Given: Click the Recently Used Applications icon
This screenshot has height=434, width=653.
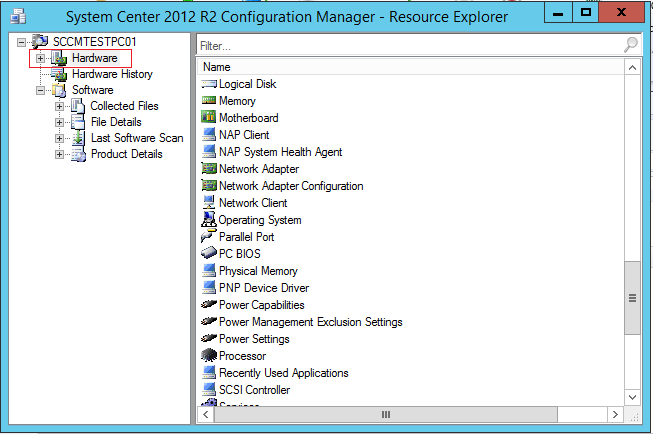Looking at the screenshot, I should click(x=209, y=372).
